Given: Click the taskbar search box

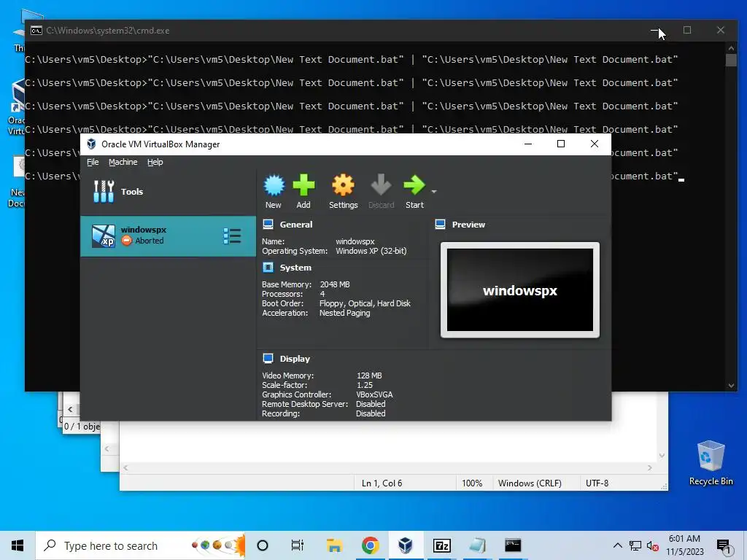Looking at the screenshot, I should click(x=141, y=545).
